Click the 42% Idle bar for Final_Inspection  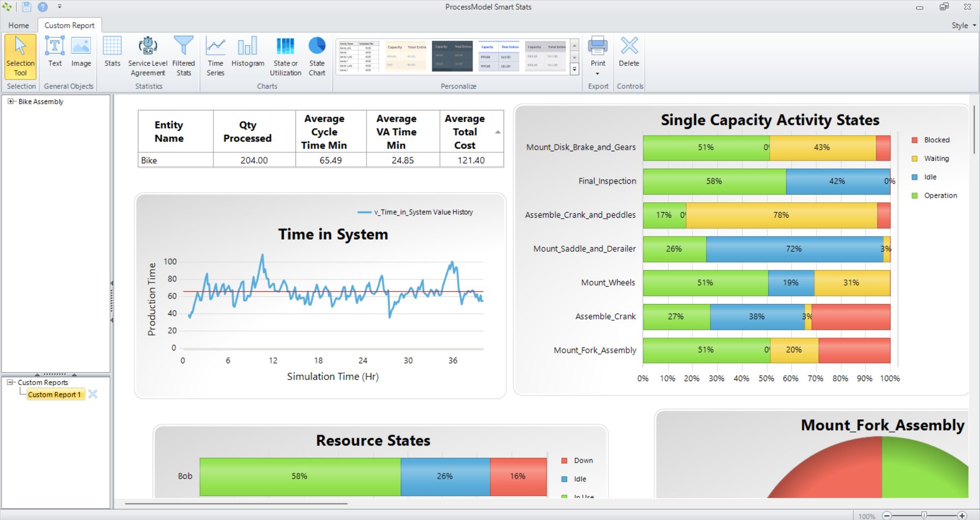pyautogui.click(x=838, y=181)
